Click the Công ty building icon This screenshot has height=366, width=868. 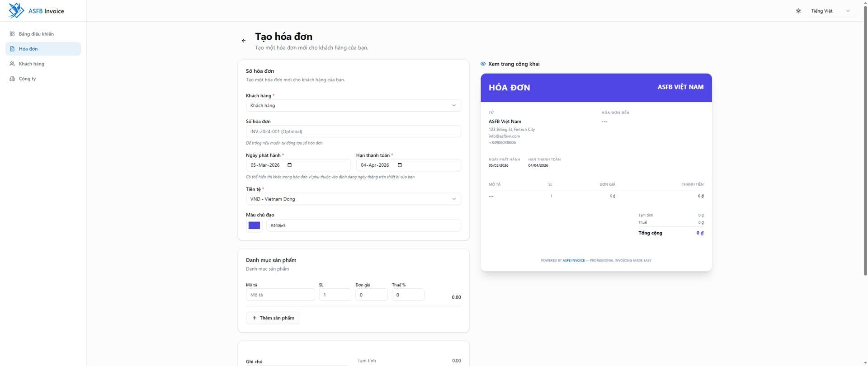[12, 79]
